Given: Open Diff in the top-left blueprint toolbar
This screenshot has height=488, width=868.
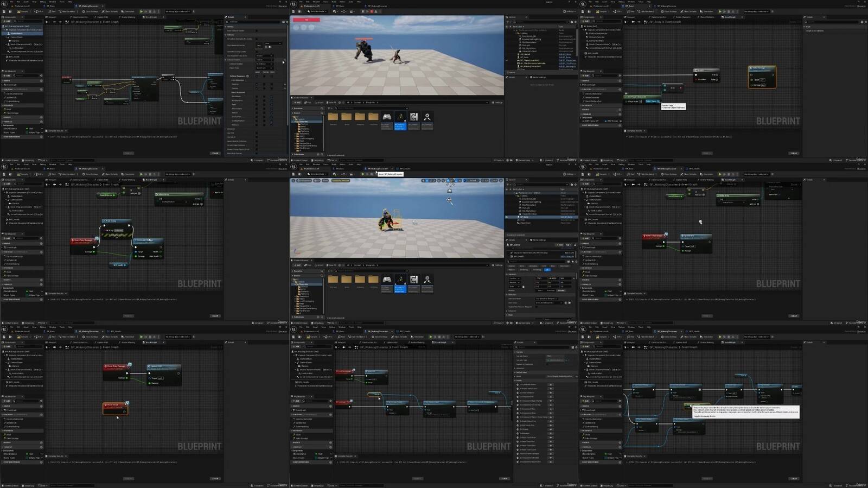Looking at the screenshot, I should click(39, 11).
